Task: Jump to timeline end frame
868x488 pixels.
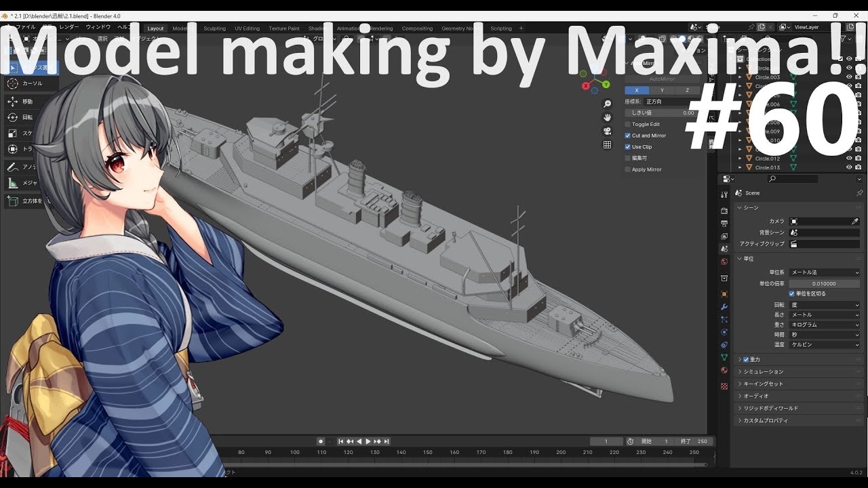Action: [x=386, y=441]
